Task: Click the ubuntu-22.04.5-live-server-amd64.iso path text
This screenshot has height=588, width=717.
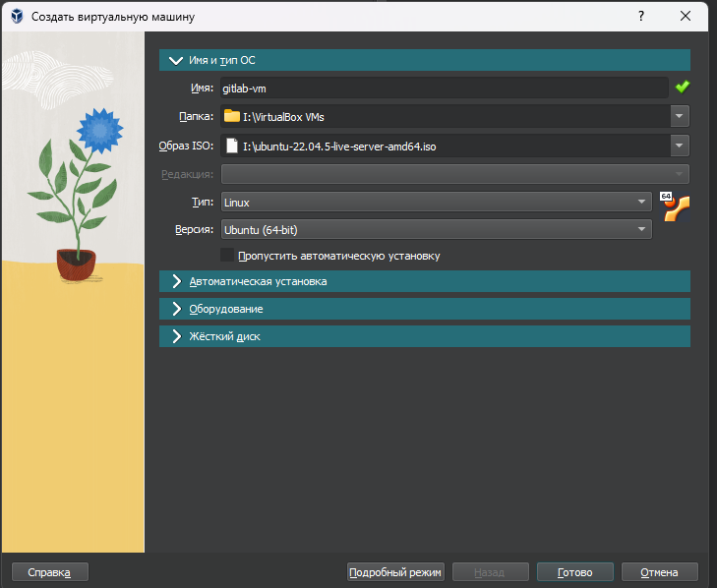Action: (x=339, y=147)
